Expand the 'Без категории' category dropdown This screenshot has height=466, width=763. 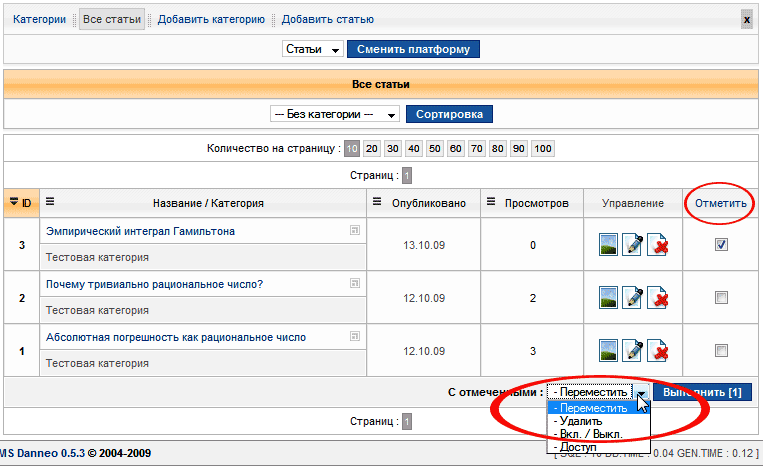click(335, 114)
